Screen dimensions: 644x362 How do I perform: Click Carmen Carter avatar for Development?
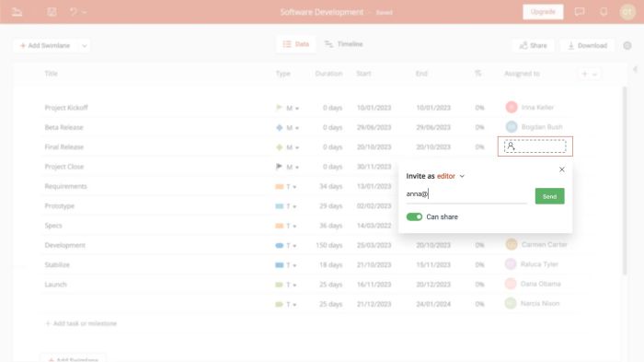point(512,244)
